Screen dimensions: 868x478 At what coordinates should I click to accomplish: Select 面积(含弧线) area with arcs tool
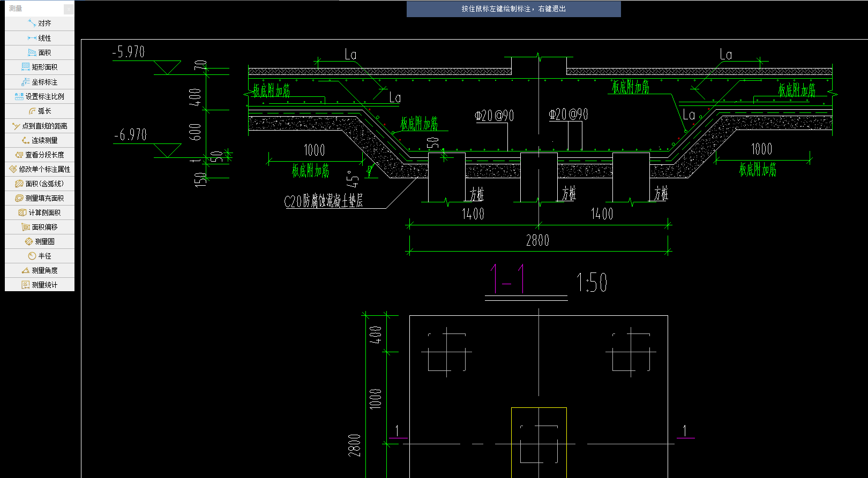(x=40, y=184)
